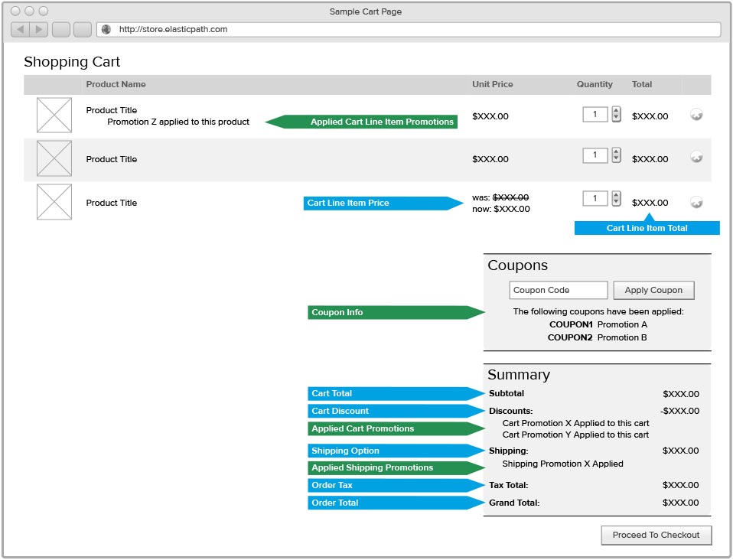Click the third product's quantity stepper arrows

(x=616, y=199)
